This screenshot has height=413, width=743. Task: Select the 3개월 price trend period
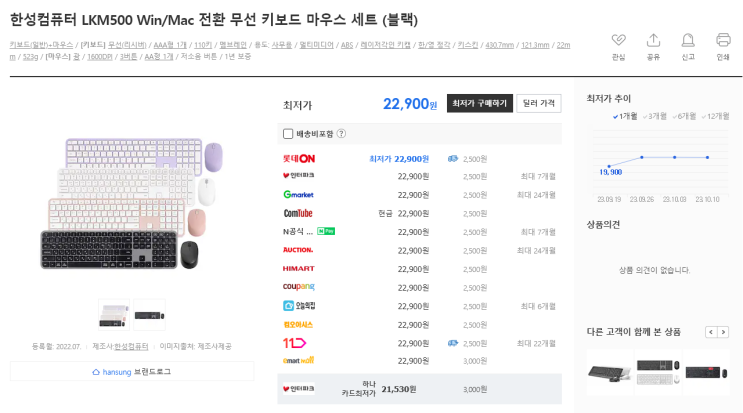pos(656,116)
